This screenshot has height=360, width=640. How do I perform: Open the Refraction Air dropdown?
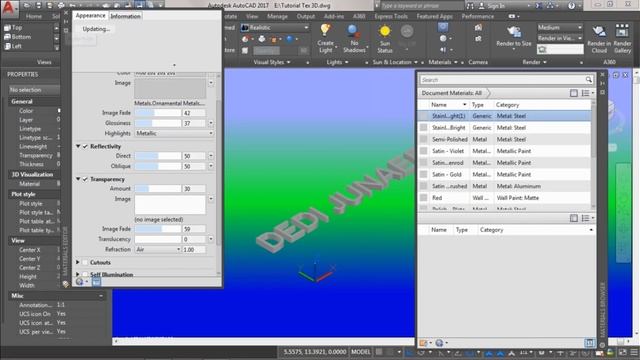point(158,249)
